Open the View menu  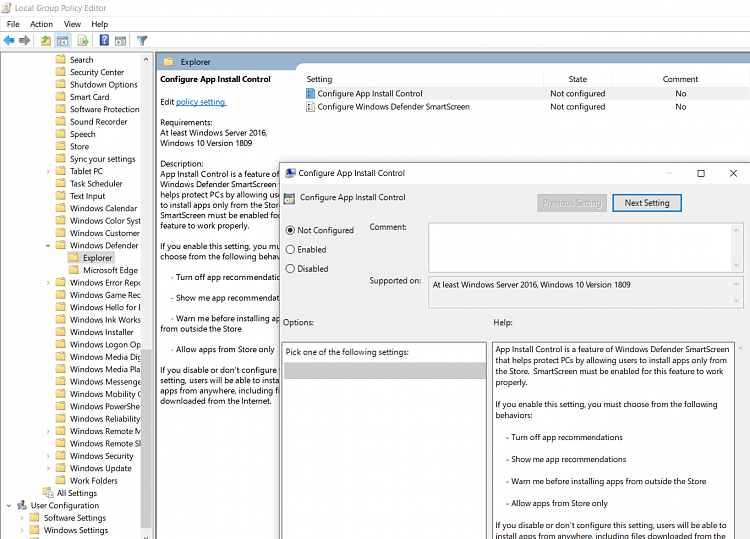click(72, 24)
